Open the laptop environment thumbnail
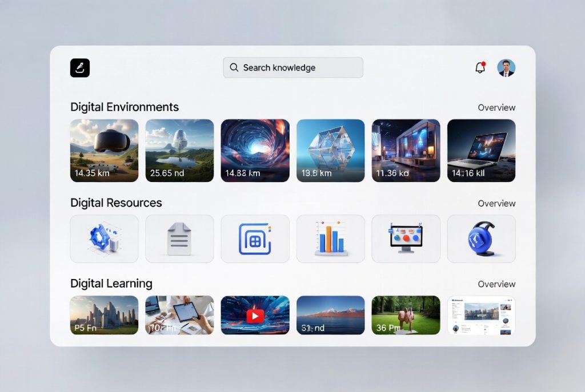The width and height of the screenshot is (585, 392). click(x=481, y=151)
